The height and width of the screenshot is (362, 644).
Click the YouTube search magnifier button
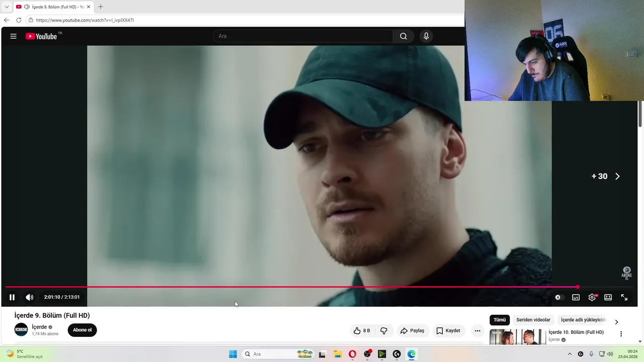point(404,36)
